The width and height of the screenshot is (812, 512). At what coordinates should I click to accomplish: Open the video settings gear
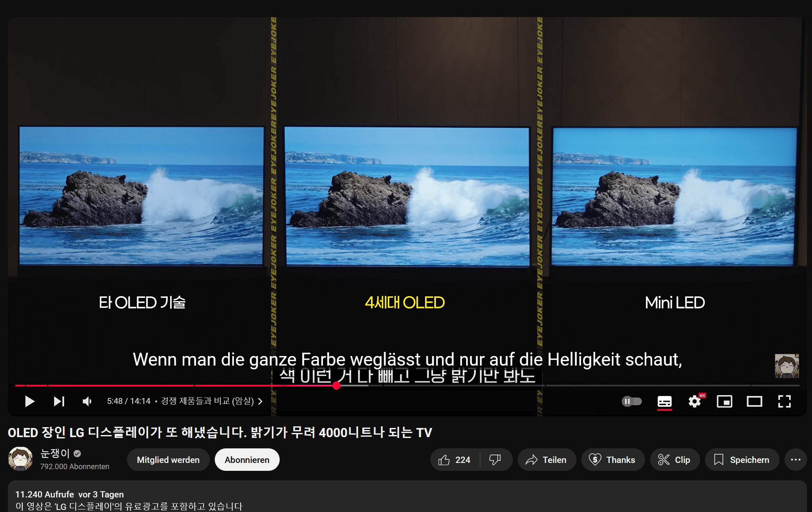(695, 401)
